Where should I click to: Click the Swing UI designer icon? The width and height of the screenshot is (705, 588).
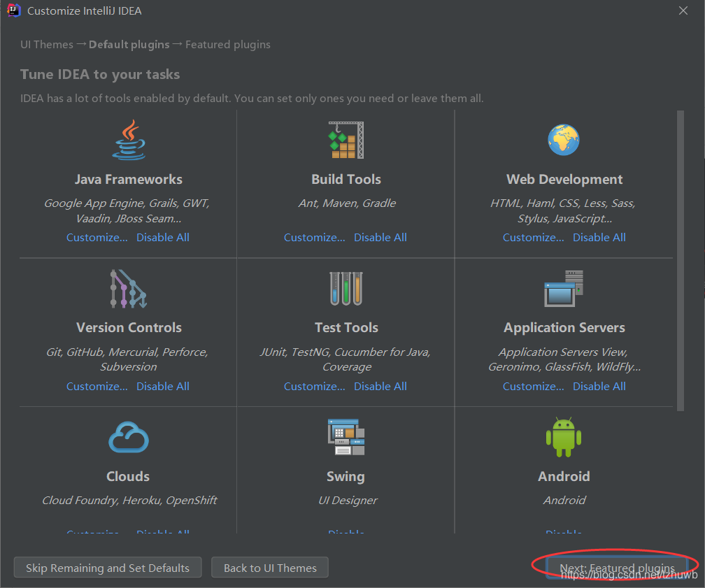(346, 437)
